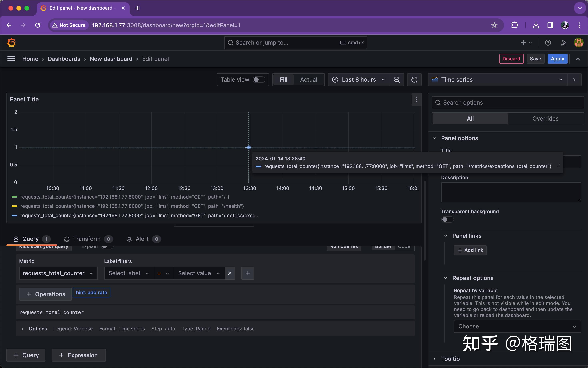Toggle blue exceptions series legend swatch

point(14,216)
